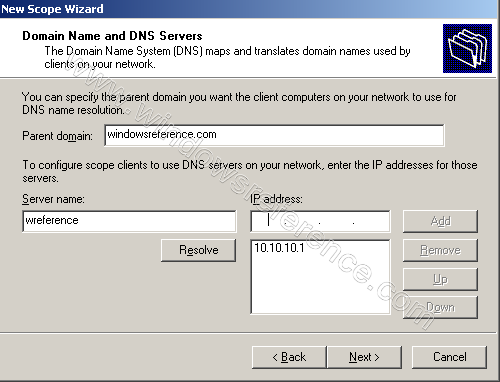This screenshot has width=500, height=382.
Task: Click the Remove button
Action: point(440,250)
